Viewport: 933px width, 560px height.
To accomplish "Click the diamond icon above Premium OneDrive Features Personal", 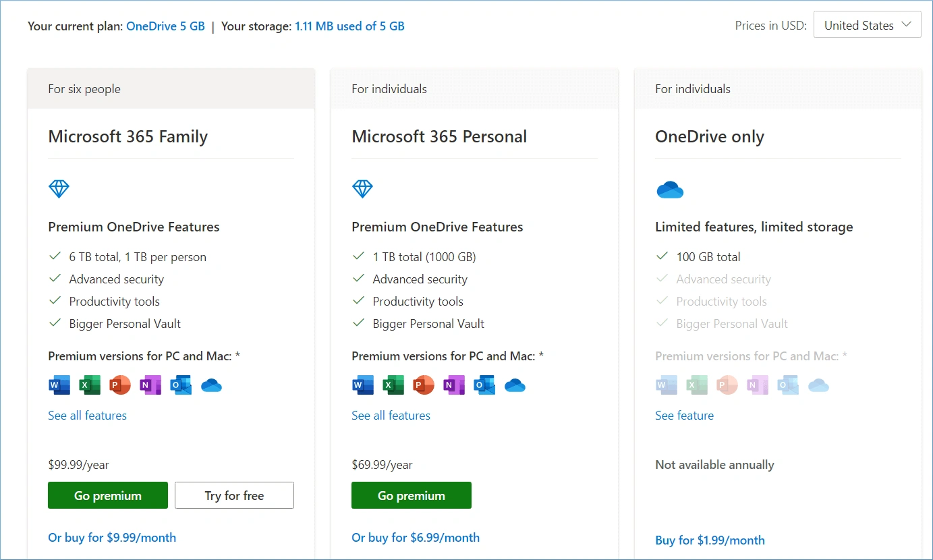I will (x=362, y=188).
